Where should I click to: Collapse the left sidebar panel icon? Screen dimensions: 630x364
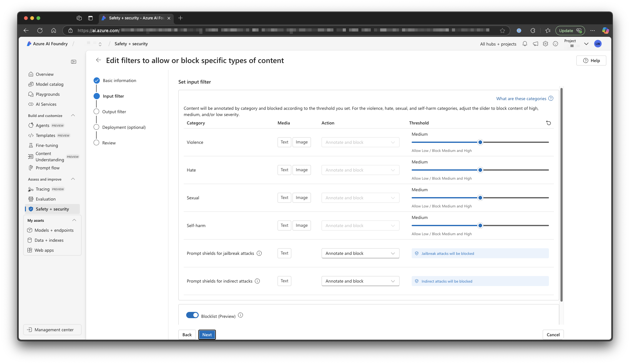74,62
